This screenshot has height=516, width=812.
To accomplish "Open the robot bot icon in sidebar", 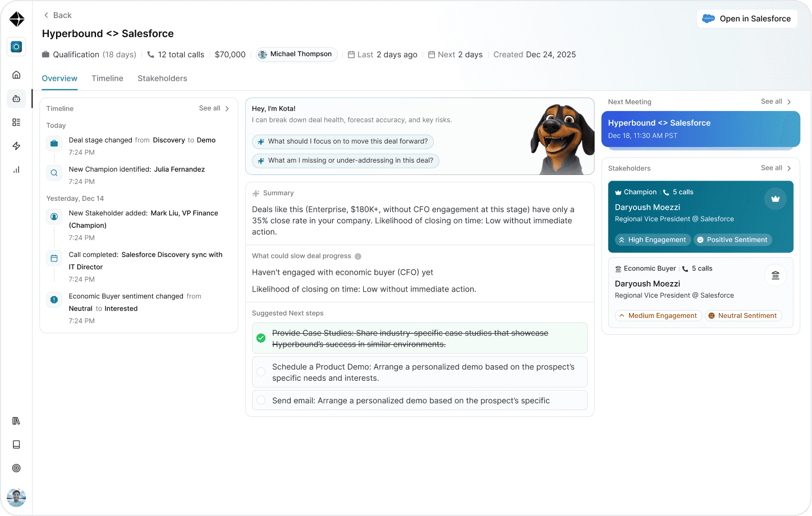I will click(x=16, y=99).
